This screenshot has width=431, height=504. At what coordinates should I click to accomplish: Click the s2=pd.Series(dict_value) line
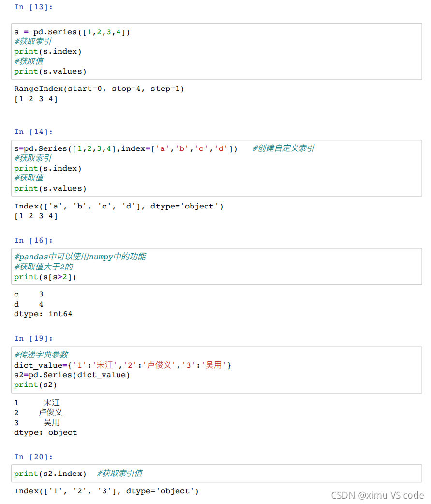(72, 375)
